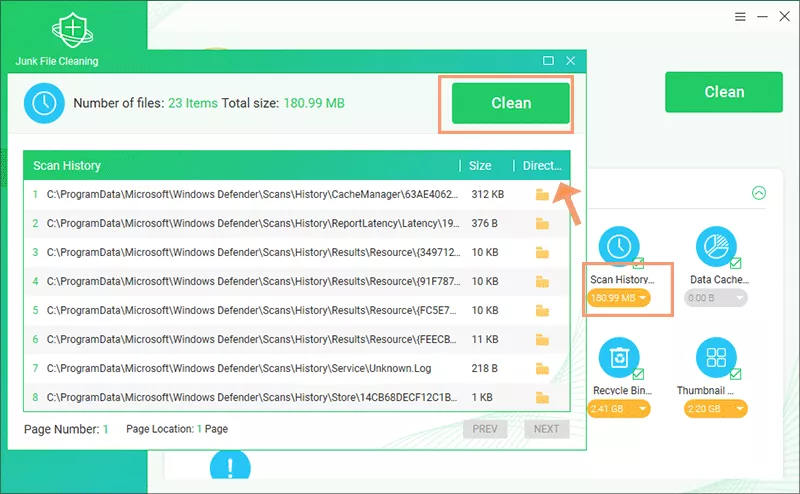Screen dimensions: 800x494
Task: Maximize the Scan History dialog
Action: (548, 61)
